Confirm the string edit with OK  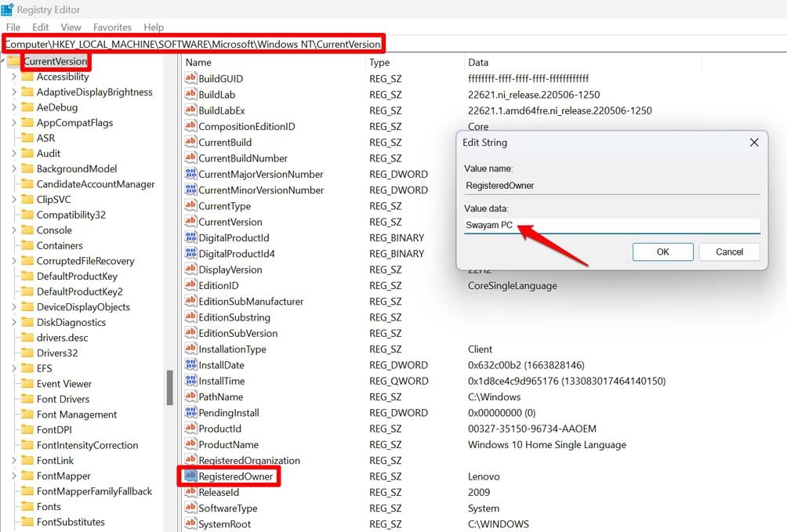pyautogui.click(x=662, y=252)
